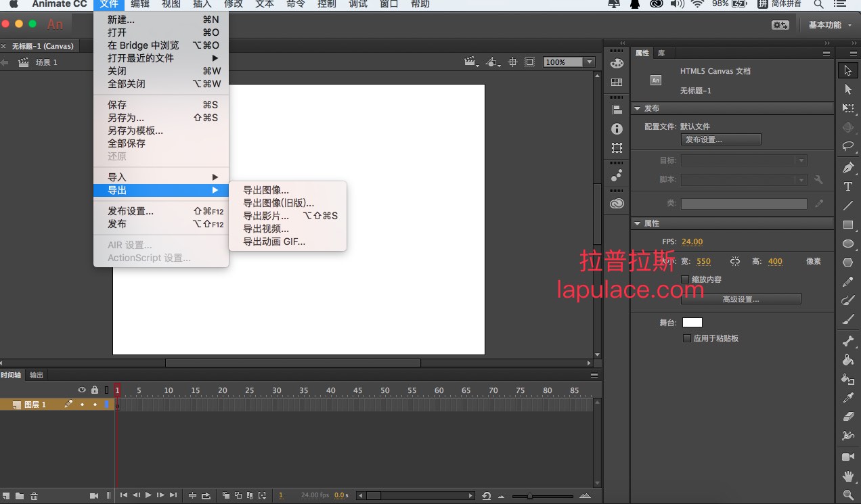Select the Pen tool in toolbar

coord(847,167)
